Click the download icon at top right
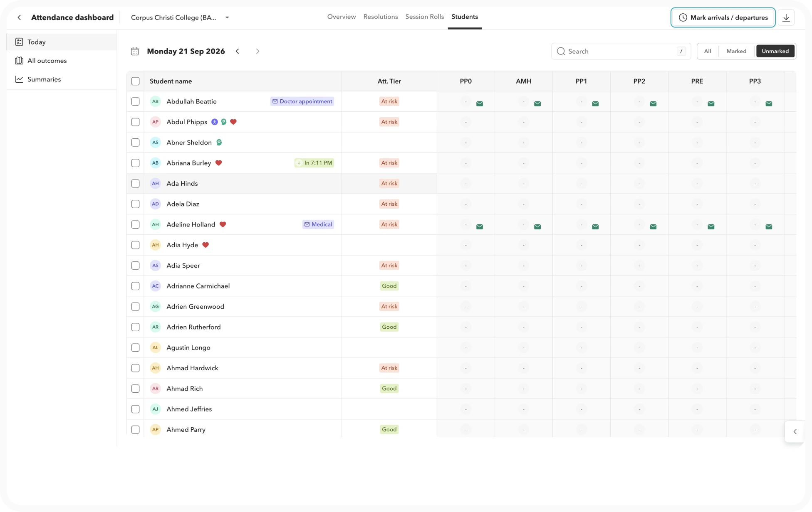 (x=786, y=17)
